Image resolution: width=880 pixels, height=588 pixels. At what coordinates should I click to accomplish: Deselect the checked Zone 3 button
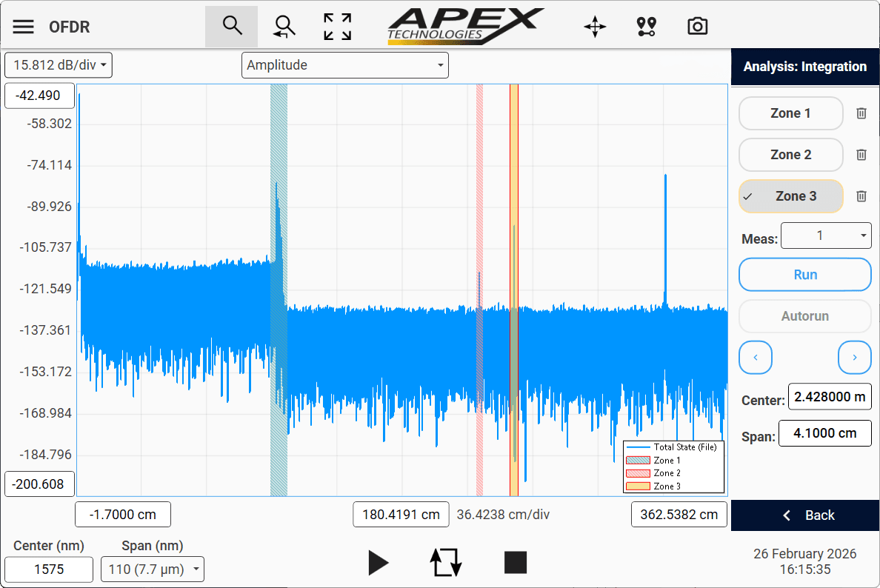(x=790, y=196)
